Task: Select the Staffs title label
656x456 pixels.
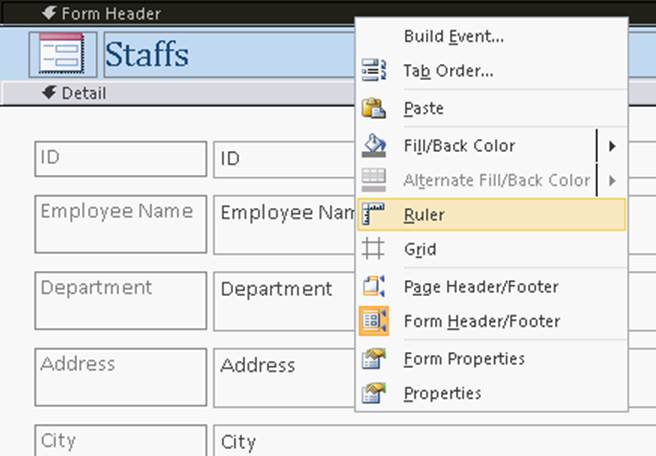Action: click(147, 54)
